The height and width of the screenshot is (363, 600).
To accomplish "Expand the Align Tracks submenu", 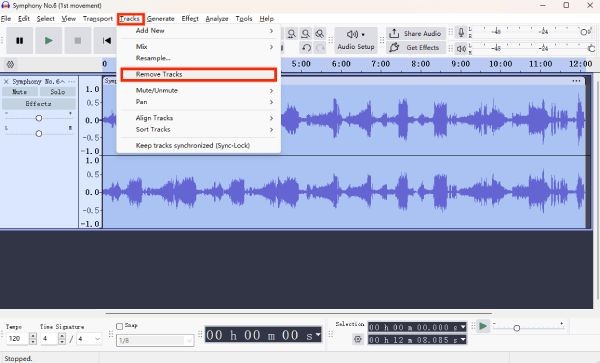I will click(x=199, y=118).
